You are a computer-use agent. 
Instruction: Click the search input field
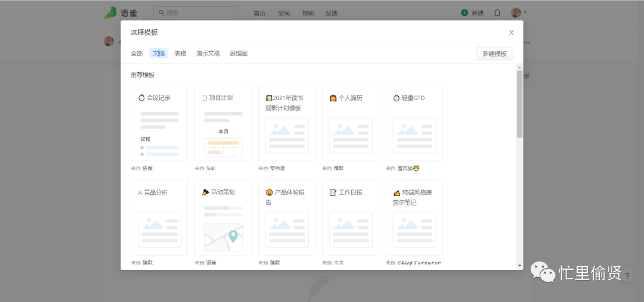coord(196,13)
